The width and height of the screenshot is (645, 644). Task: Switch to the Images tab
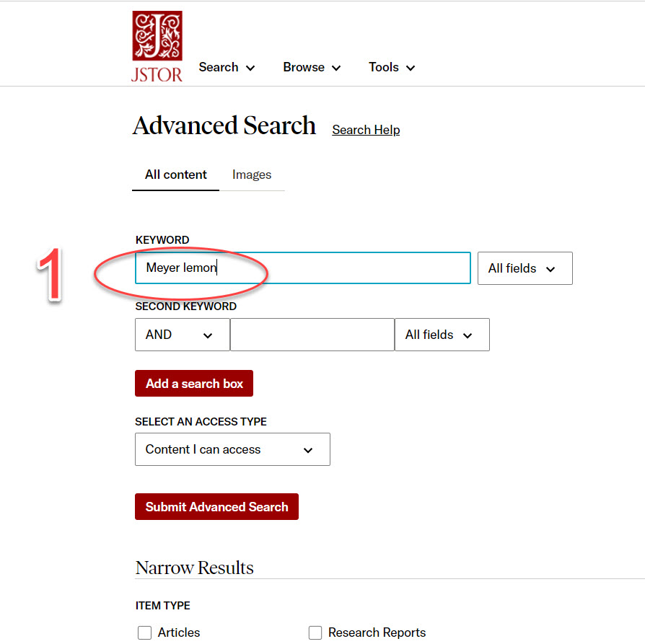pyautogui.click(x=252, y=175)
